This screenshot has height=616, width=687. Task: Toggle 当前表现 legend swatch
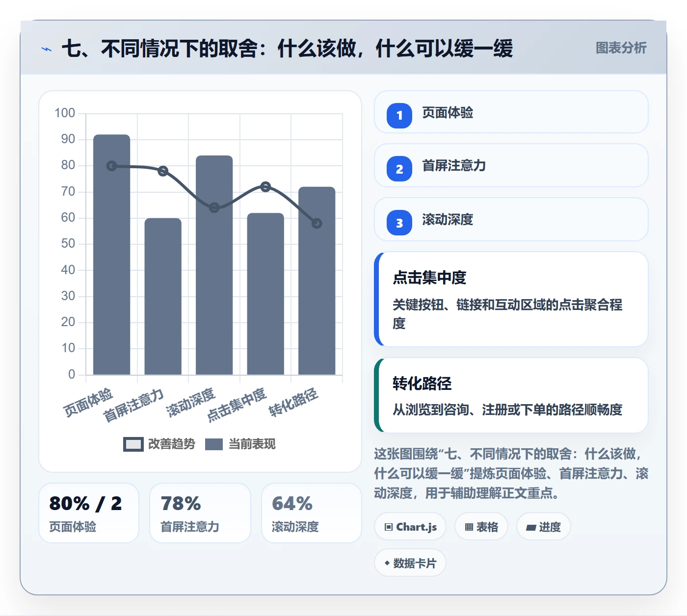pos(214,444)
